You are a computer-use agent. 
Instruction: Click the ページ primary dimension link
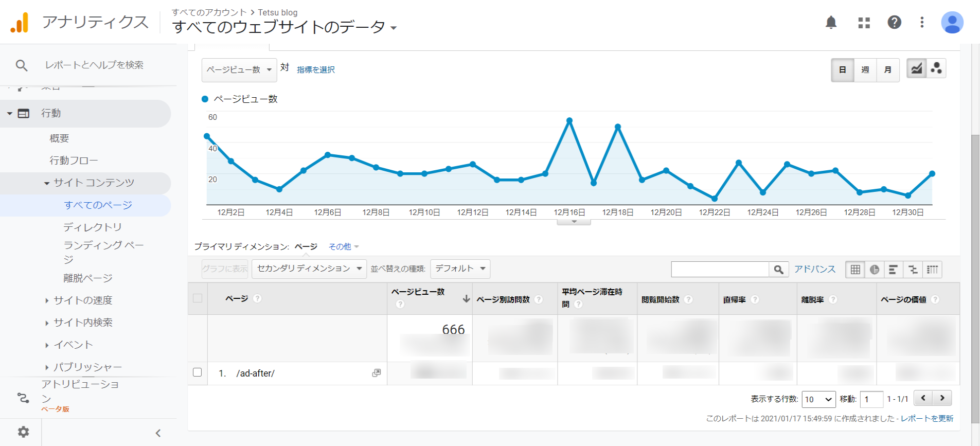click(x=306, y=246)
